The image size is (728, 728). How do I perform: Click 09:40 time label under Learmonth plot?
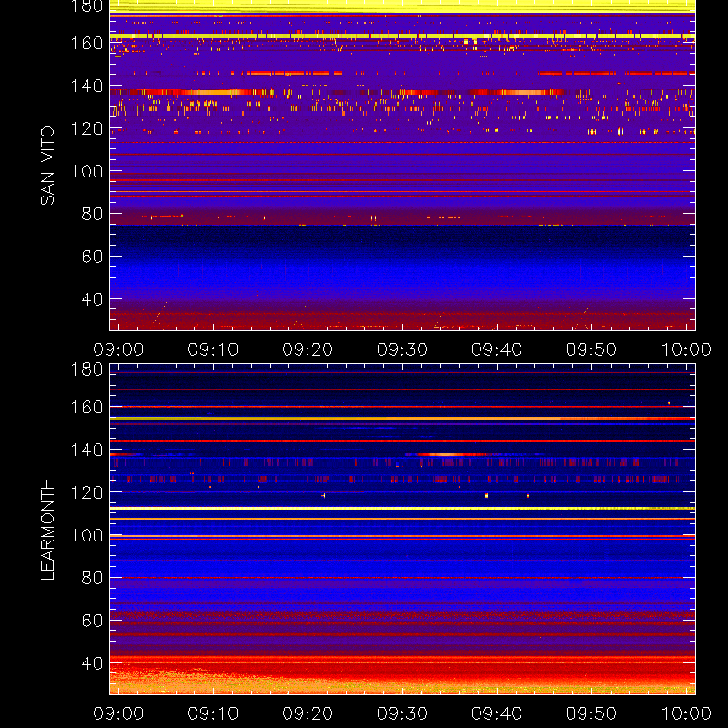coord(497,713)
